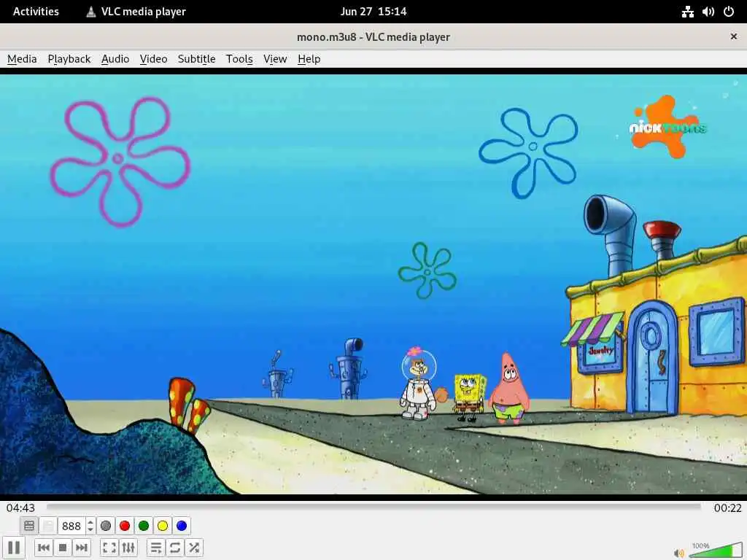747x560 pixels.
Task: Stop playback with the square button
Action: [x=63, y=548]
